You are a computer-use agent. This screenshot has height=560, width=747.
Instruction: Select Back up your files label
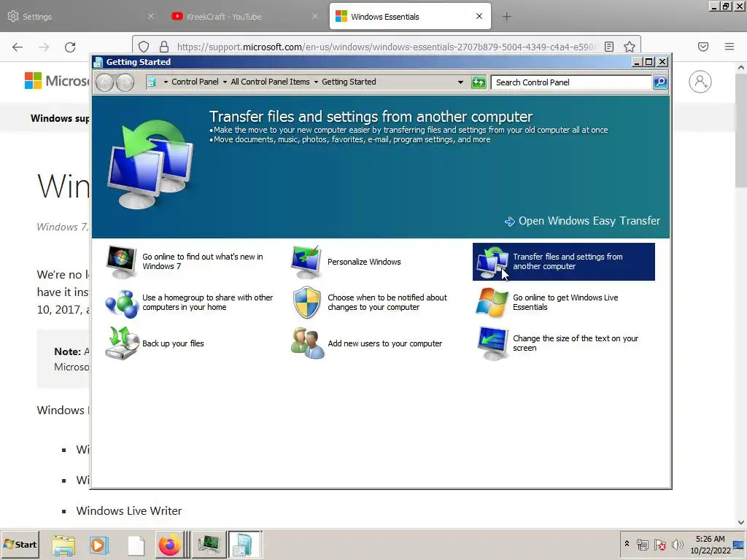point(173,344)
